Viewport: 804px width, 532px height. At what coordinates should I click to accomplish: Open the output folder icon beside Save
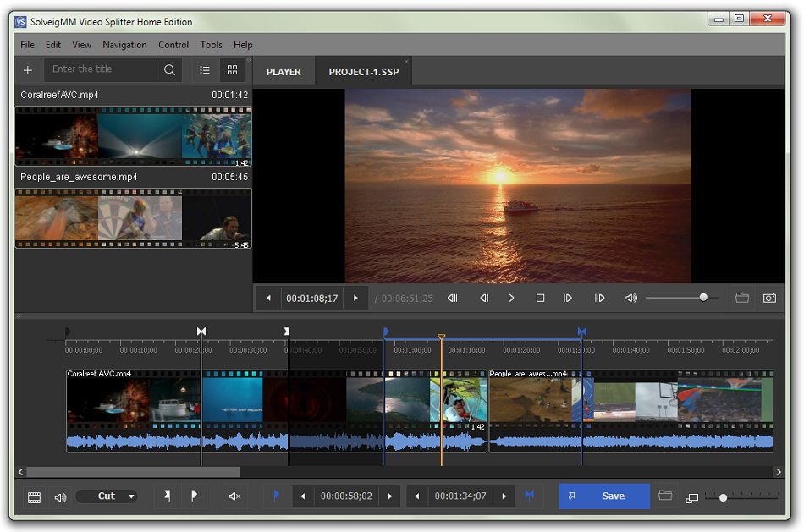click(665, 496)
